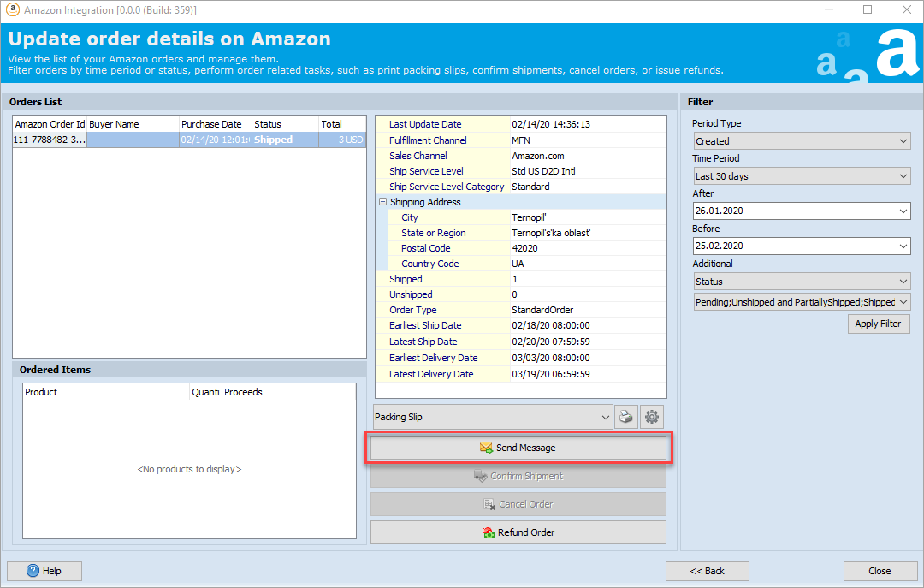The width and height of the screenshot is (924, 588).
Task: Select the Last Update Date row
Action: coord(521,124)
